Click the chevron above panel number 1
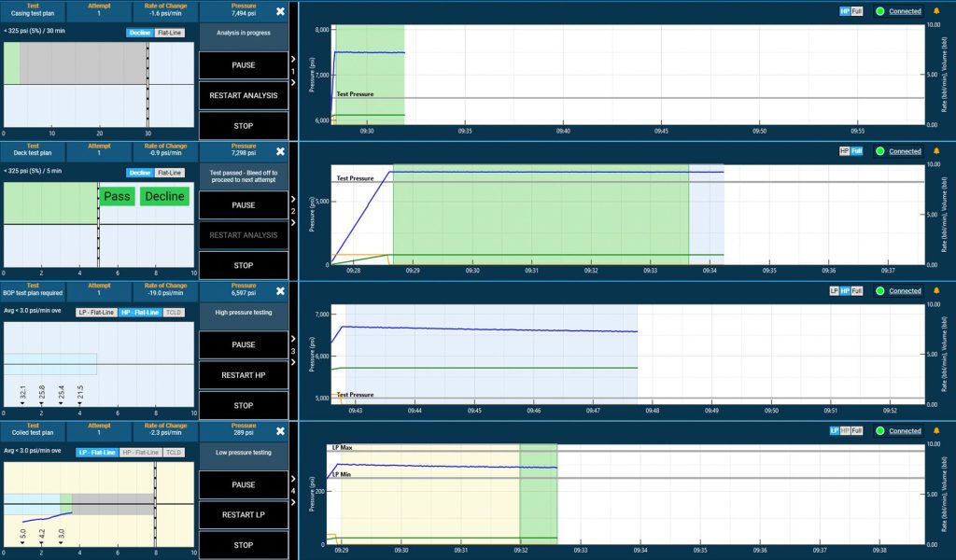Screen dimensions: 956x560 pos(293,59)
